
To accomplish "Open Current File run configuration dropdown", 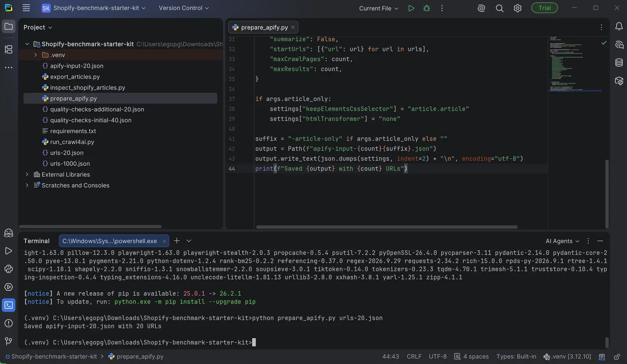I will [x=379, y=8].
